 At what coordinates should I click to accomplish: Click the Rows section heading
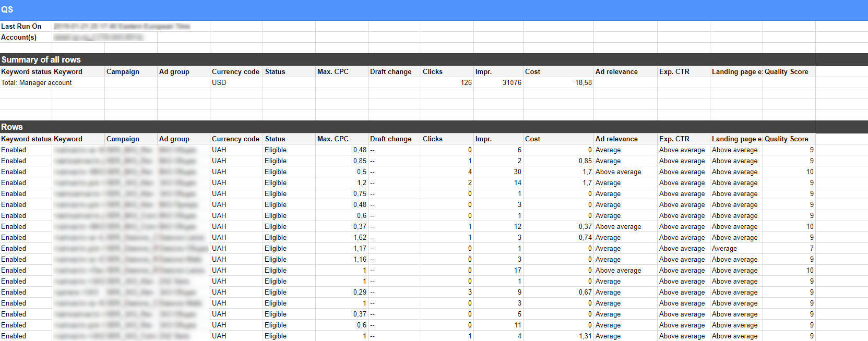(12, 127)
